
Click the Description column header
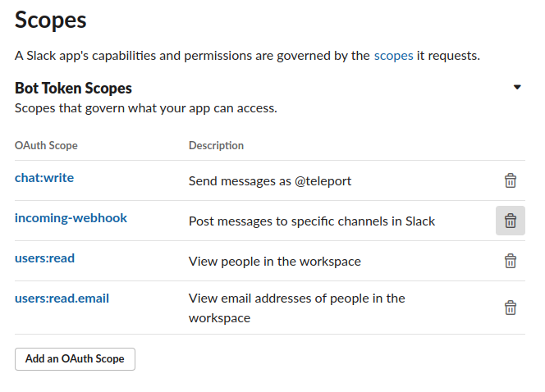pyautogui.click(x=216, y=145)
